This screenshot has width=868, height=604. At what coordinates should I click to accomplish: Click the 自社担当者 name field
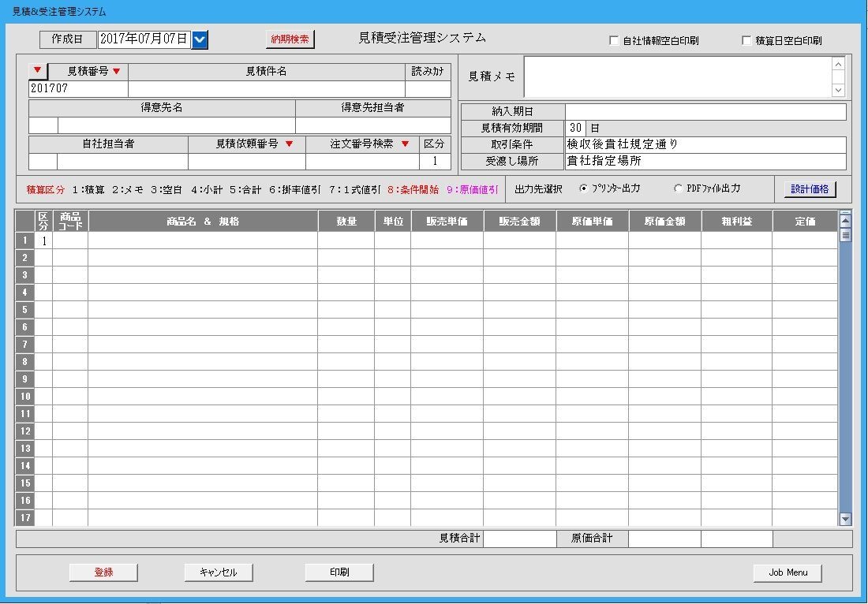point(122,162)
